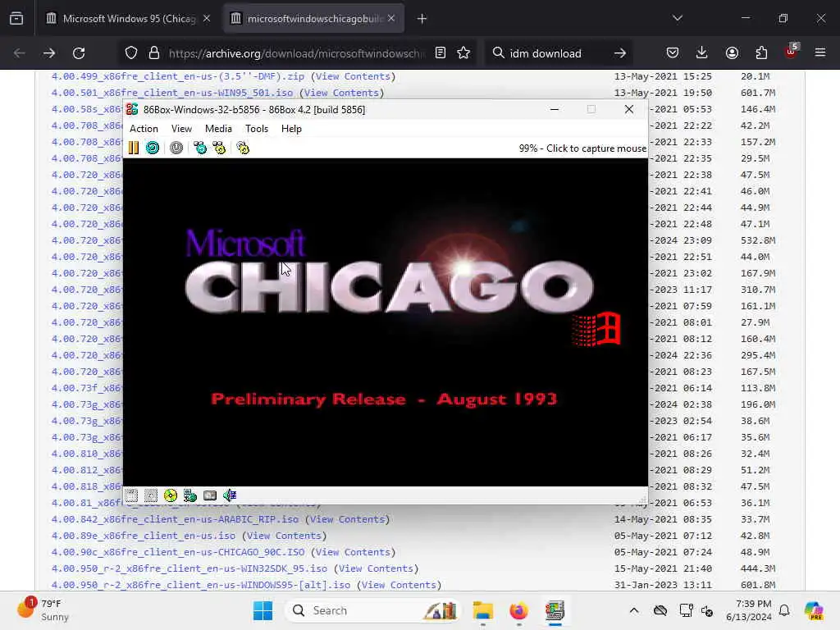This screenshot has width=840, height=630.
Task: Open the weather widget showing 79°F Sunny
Action: (x=43, y=610)
